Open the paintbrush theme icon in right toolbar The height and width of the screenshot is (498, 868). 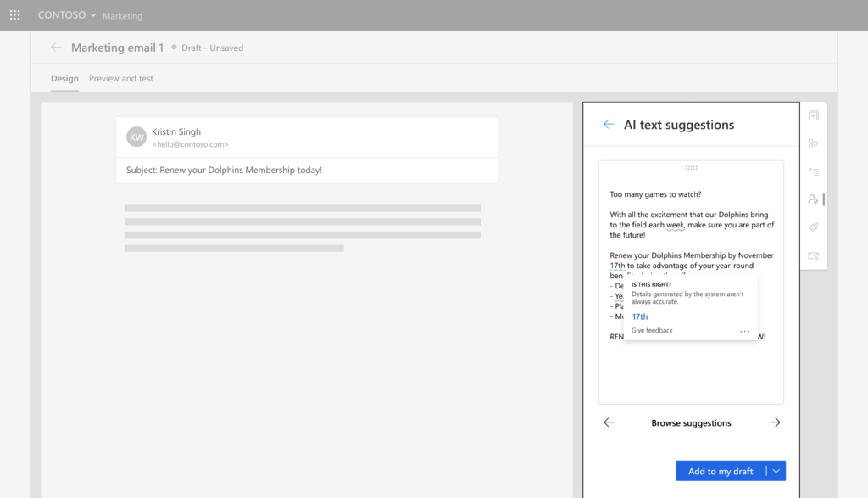[813, 227]
